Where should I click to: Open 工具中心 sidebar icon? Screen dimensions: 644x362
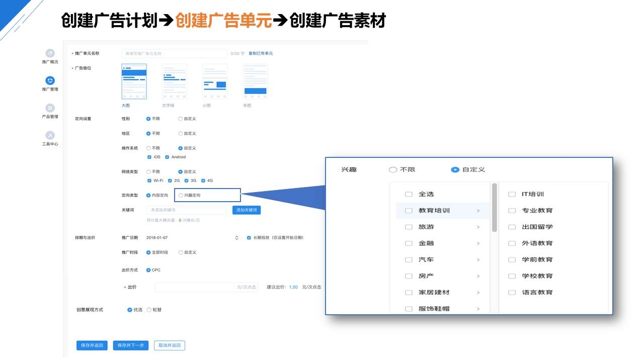[50, 135]
